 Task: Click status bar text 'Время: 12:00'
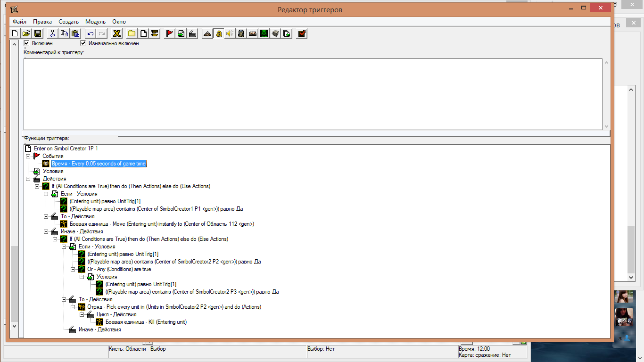[474, 349]
